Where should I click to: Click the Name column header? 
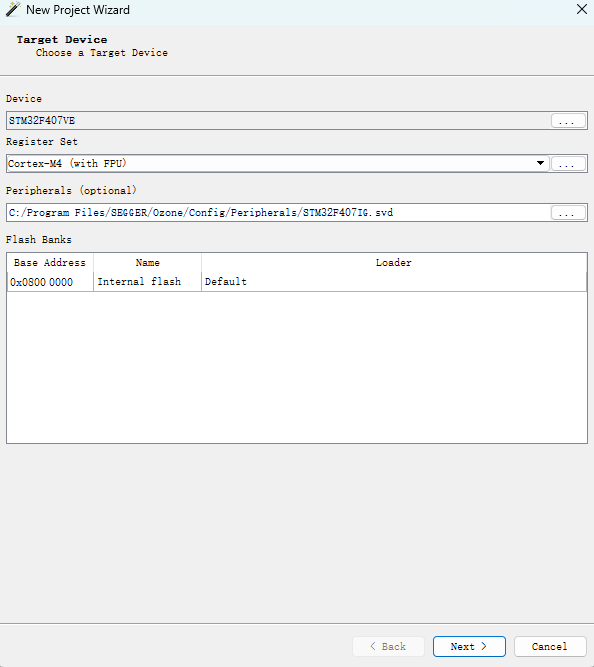(147, 263)
